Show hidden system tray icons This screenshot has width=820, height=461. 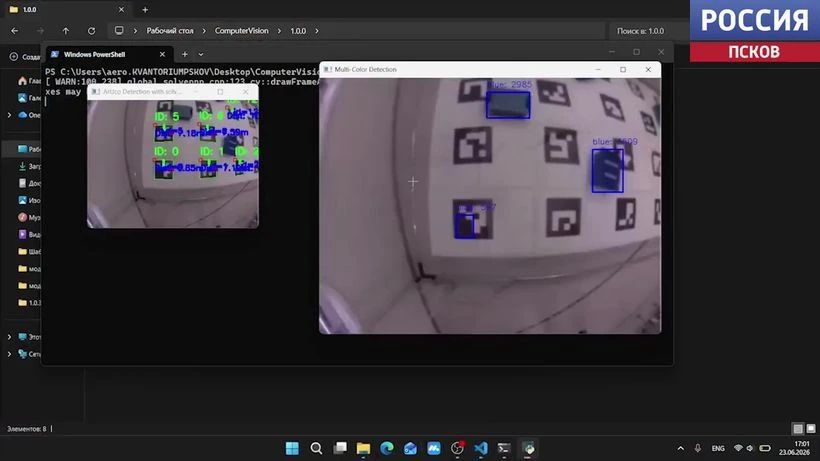pos(680,448)
